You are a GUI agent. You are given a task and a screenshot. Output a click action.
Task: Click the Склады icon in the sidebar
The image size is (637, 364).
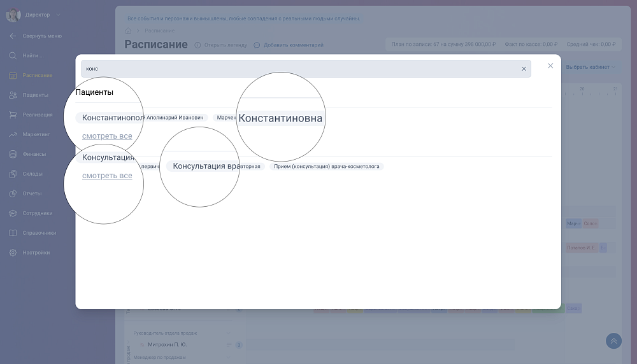[x=13, y=174]
